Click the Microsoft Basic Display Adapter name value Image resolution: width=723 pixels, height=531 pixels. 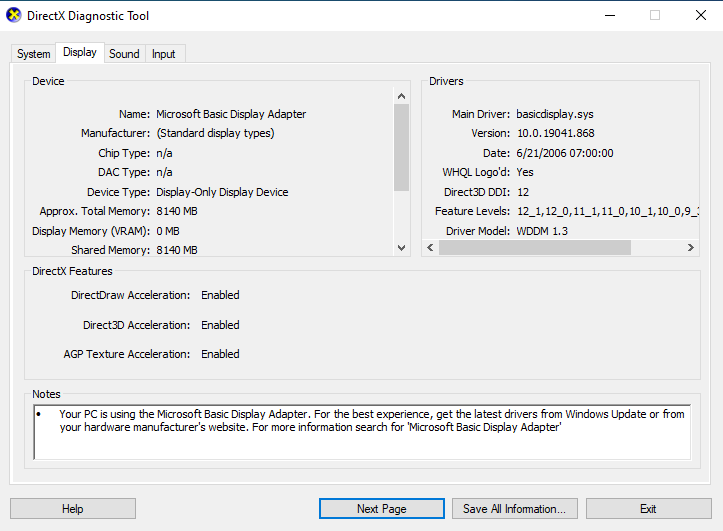[231, 114]
